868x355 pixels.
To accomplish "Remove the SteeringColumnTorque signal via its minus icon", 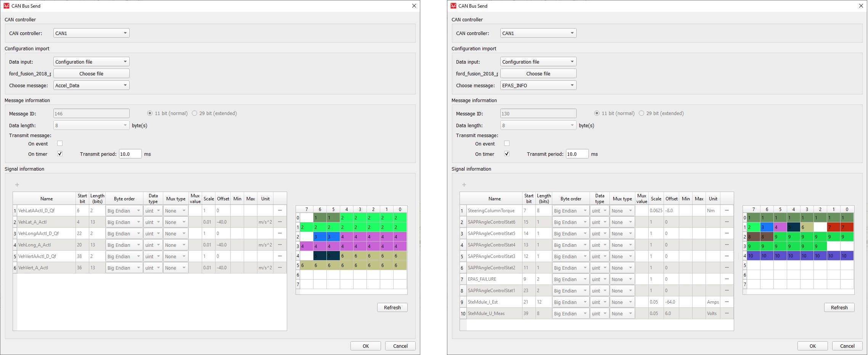I will coord(727,211).
